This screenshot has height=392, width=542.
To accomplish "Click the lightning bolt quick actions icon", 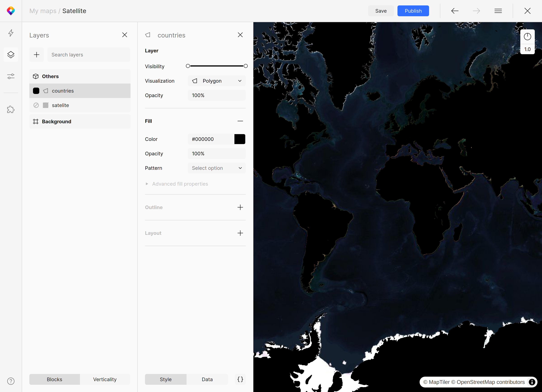I will pos(11,33).
